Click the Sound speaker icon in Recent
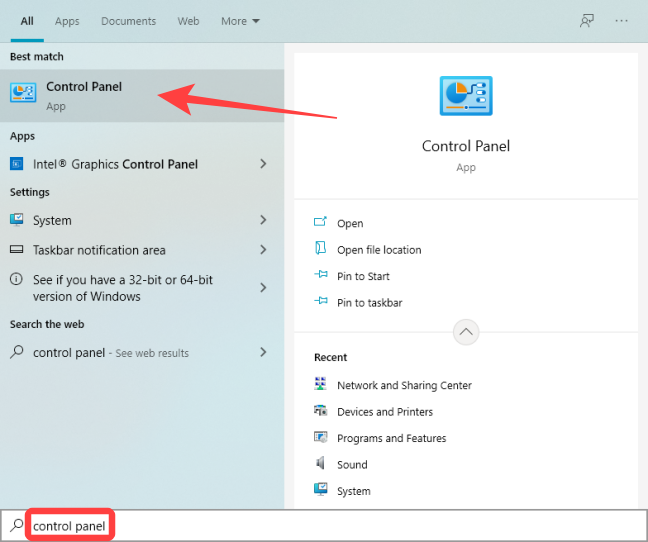Screen dimensions: 648x542 (x=321, y=464)
